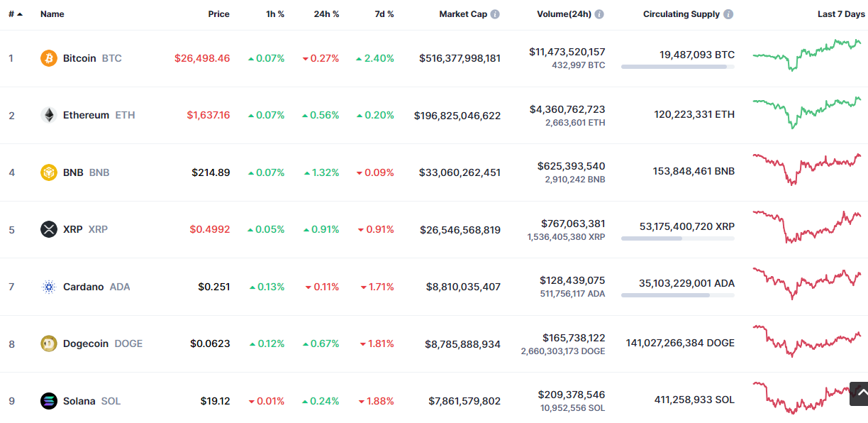Click Cardano price $0.251

point(214,287)
